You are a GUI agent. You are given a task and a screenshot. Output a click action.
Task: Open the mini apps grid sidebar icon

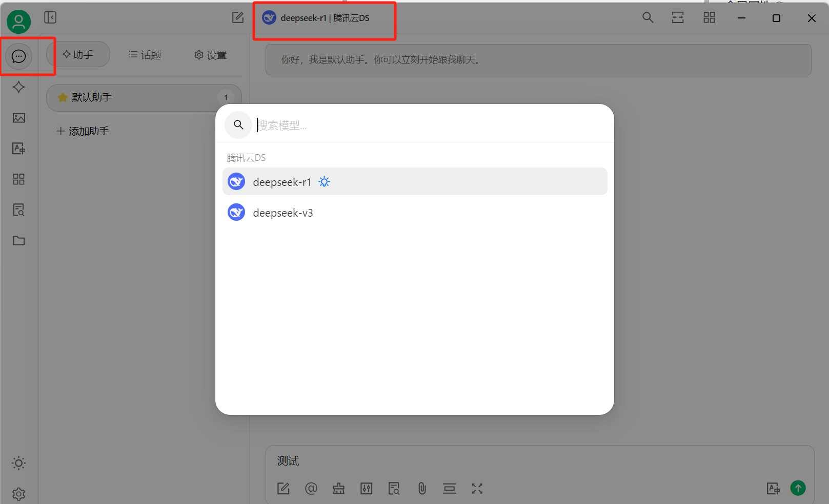19,179
